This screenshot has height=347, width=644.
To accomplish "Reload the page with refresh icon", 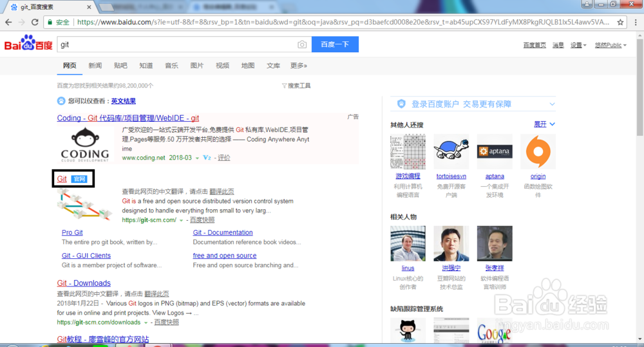I will point(35,22).
